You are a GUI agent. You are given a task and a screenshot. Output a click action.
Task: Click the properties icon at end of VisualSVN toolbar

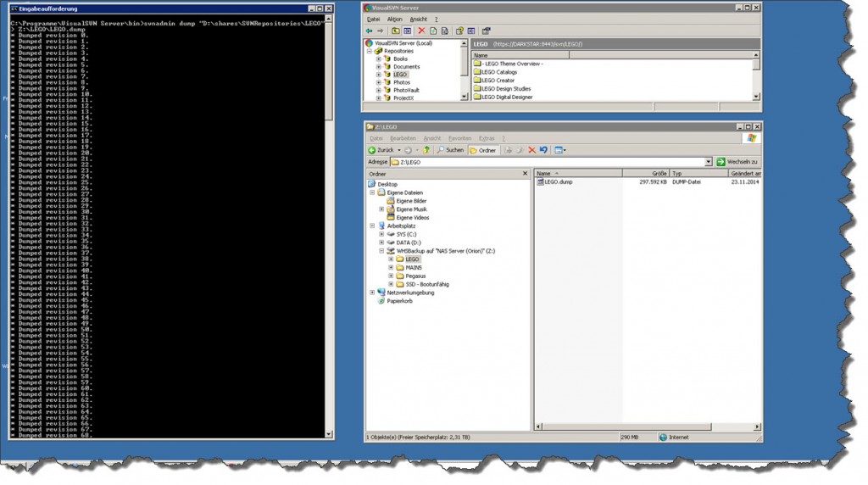pos(486,31)
